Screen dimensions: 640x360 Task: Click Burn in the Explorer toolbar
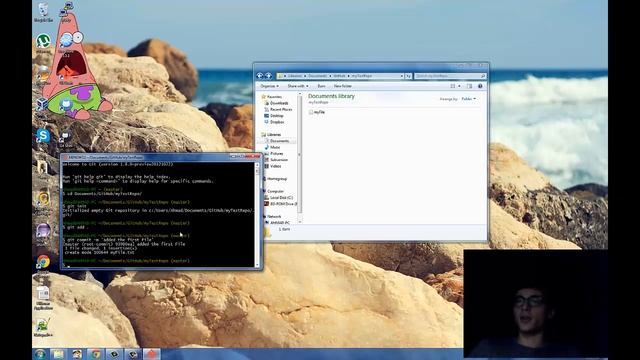tap(321, 86)
